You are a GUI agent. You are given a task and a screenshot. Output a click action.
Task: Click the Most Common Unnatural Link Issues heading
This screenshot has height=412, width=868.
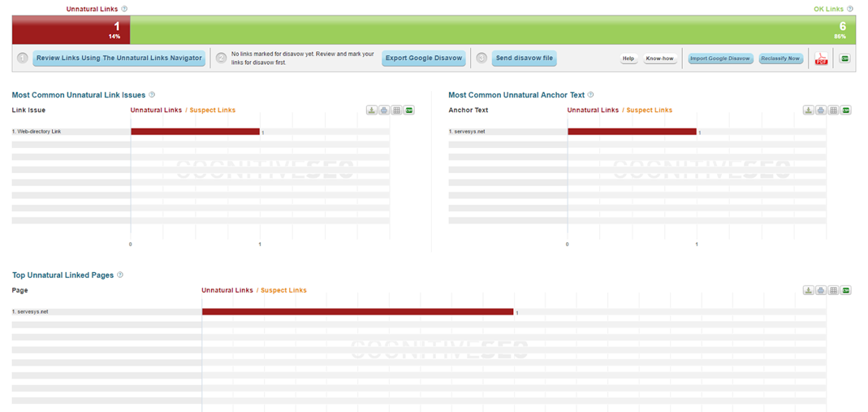tap(79, 95)
